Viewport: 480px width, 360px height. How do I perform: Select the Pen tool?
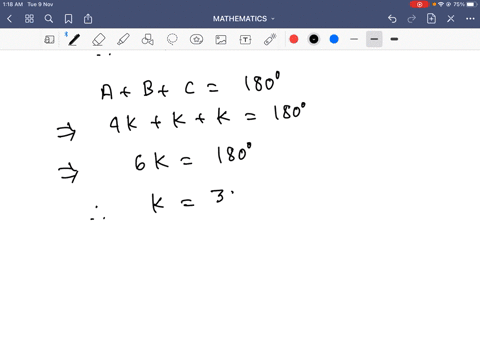(74, 40)
